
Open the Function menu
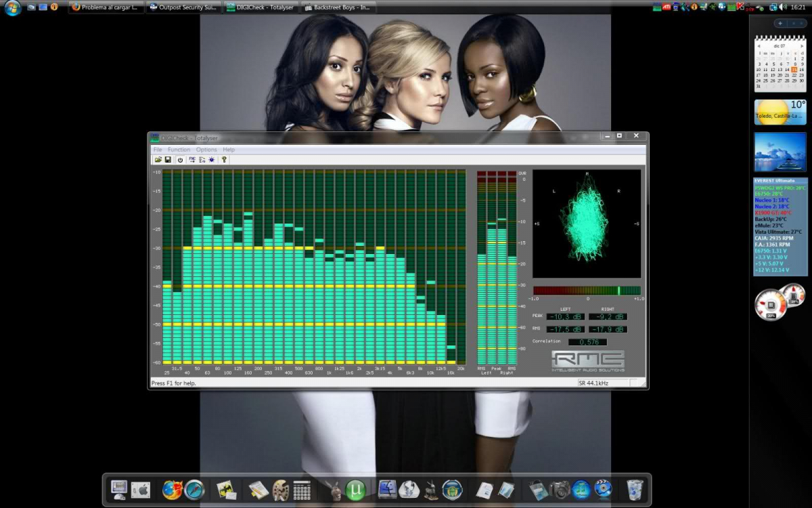179,150
